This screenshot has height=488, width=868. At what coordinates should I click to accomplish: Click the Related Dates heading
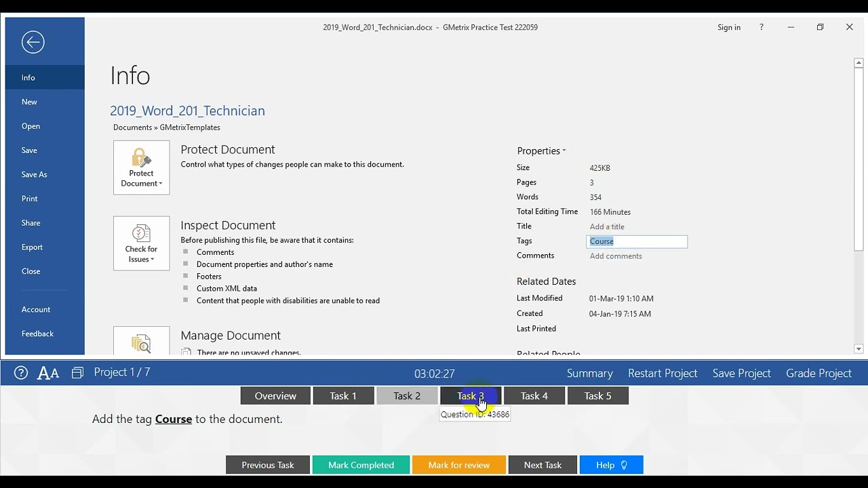click(547, 281)
